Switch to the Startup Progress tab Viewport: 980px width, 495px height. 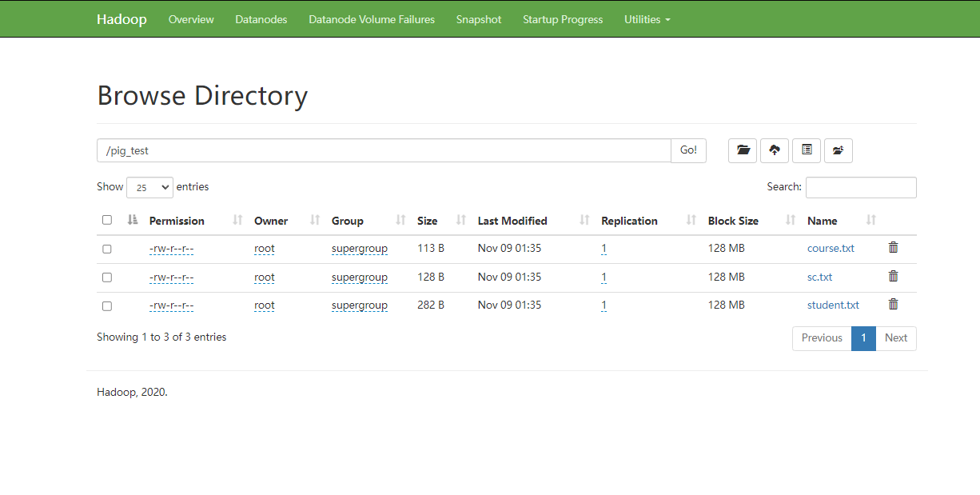click(563, 19)
